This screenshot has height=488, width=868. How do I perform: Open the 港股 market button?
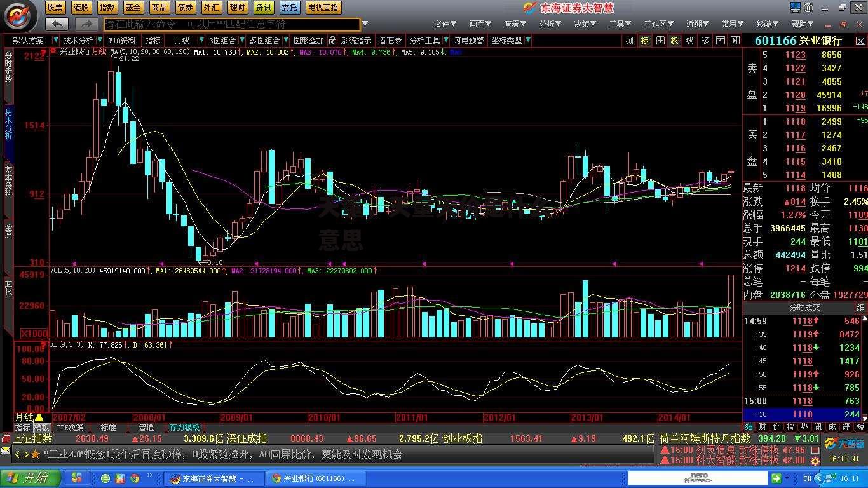pyautogui.click(x=81, y=8)
